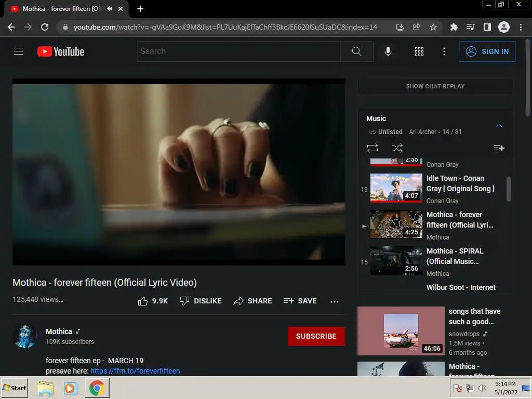Close the Mothica YouTube tab

point(121,9)
